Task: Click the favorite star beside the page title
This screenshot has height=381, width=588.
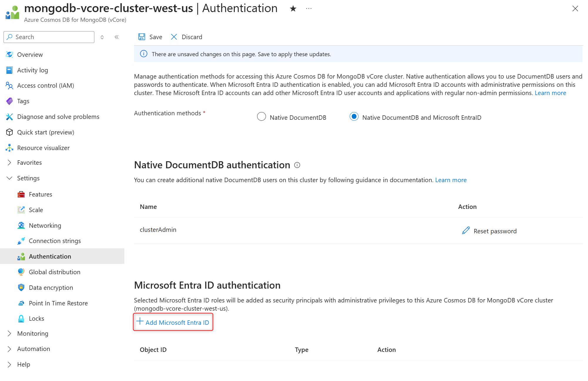Action: pyautogui.click(x=293, y=8)
